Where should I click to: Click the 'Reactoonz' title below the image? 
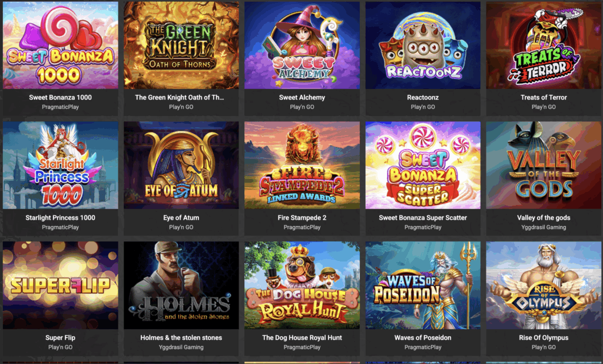click(x=423, y=98)
